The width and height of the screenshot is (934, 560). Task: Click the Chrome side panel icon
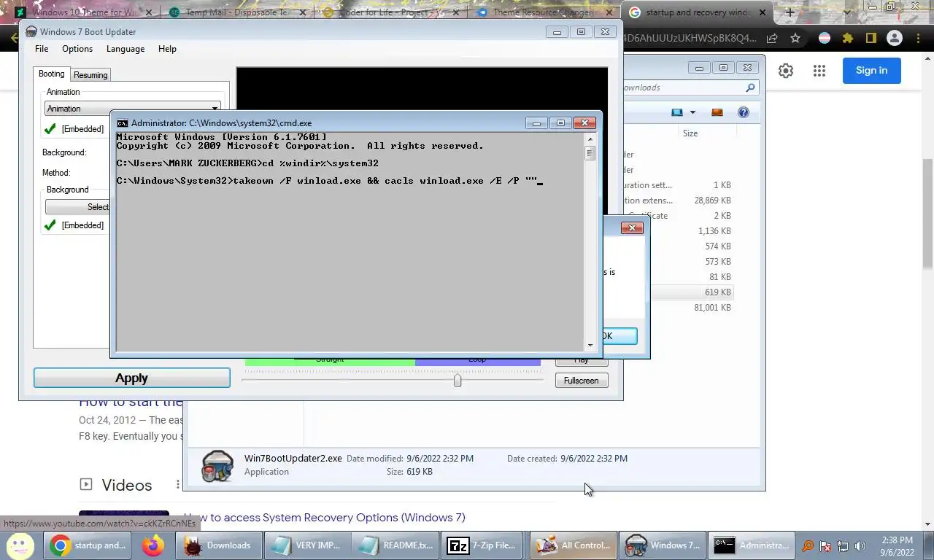pyautogui.click(x=871, y=38)
